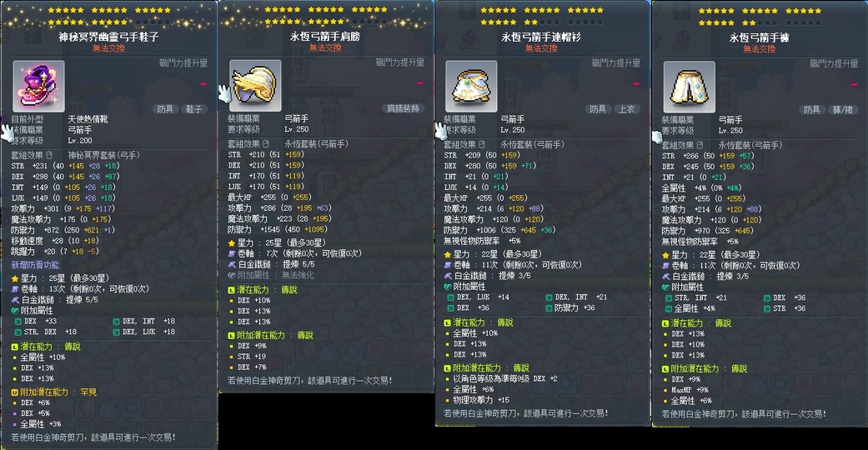The height and width of the screenshot is (450, 868).
Task: Click the green L icon beside 潛在能力 in shoes tooltip
Action: pyautogui.click(x=15, y=347)
